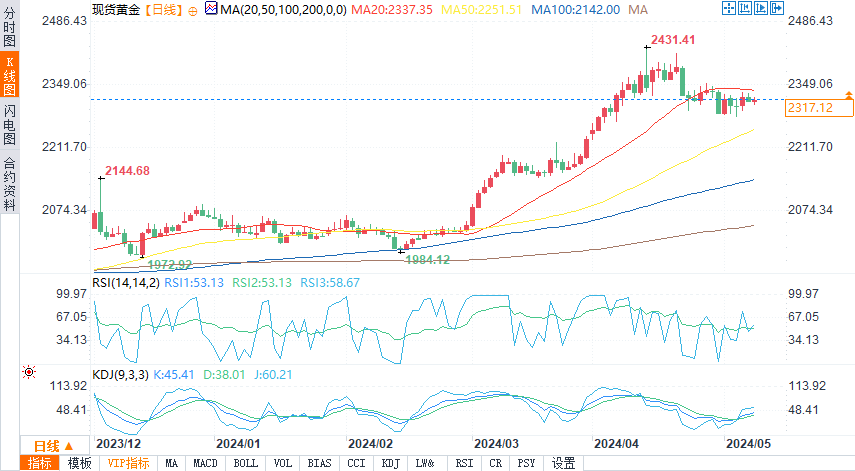Click the RSI3:58.67 value

pyautogui.click(x=330, y=282)
